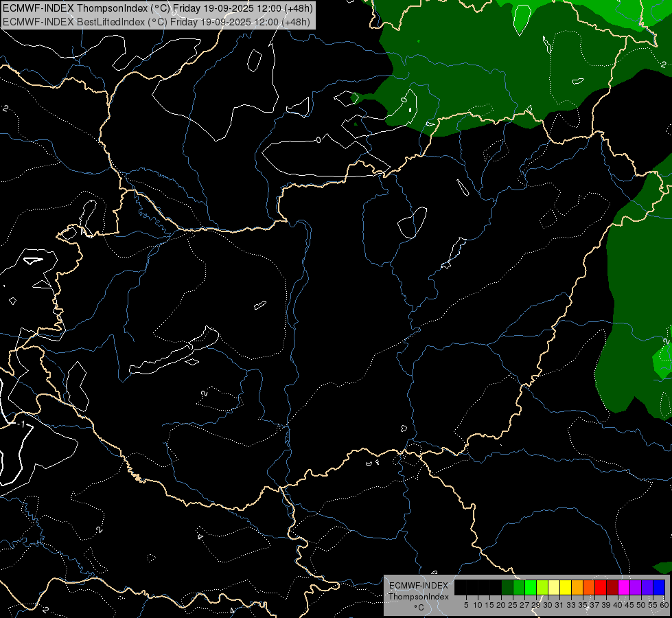Click the '°C' unit label in legend

click(419, 608)
